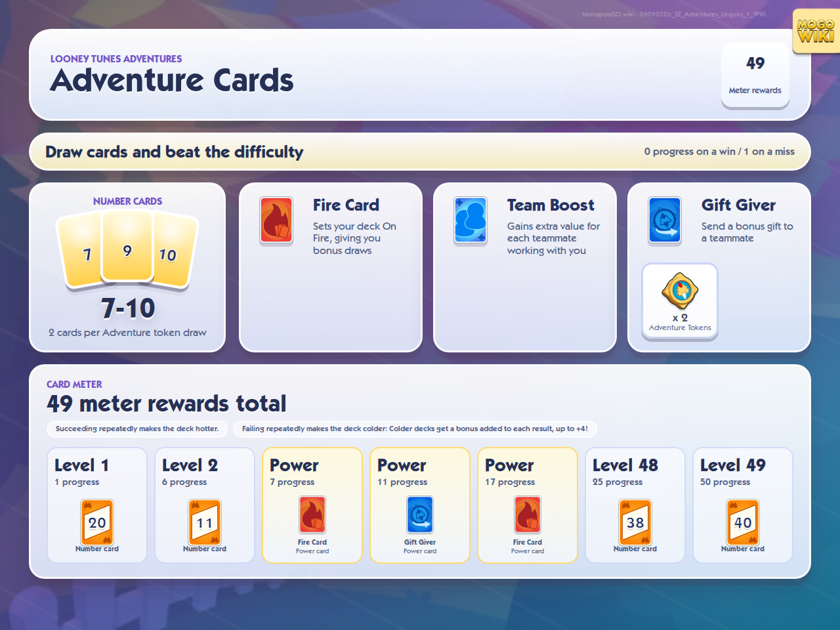Click the Gift Giver title text
Screen dimensions: 840x630
coord(738,205)
